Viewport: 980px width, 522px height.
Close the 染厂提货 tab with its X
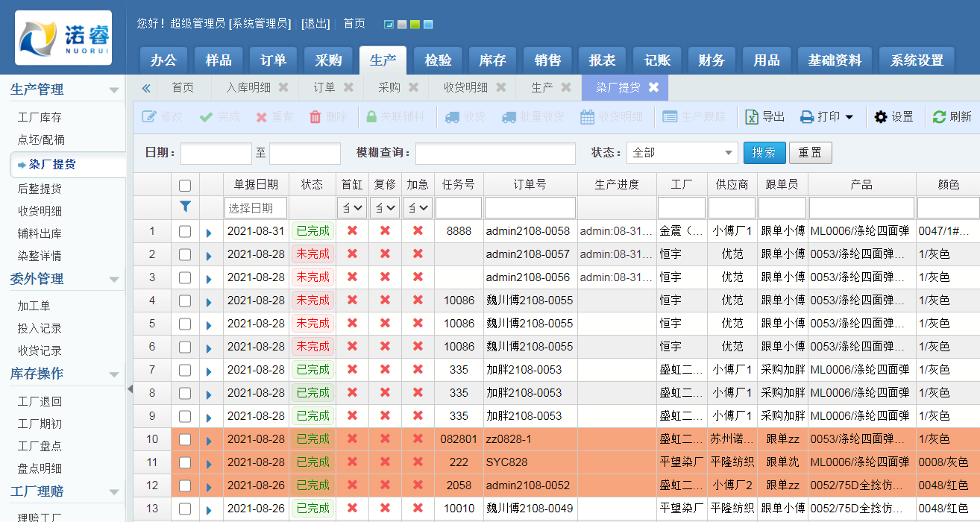pos(653,87)
